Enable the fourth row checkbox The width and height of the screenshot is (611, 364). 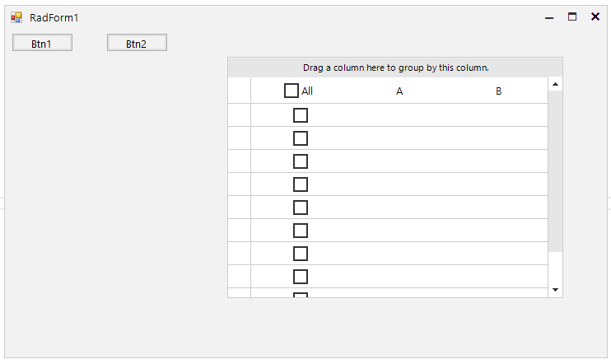(x=301, y=184)
